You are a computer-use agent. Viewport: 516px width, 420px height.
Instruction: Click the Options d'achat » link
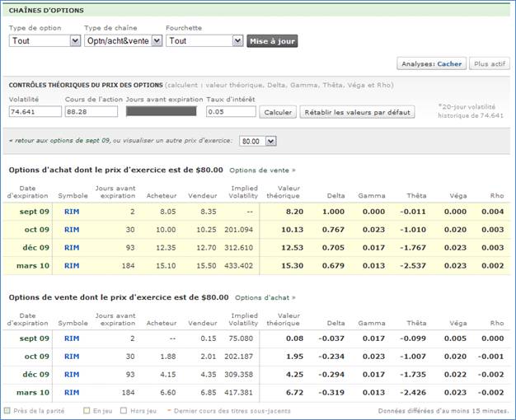point(265,297)
